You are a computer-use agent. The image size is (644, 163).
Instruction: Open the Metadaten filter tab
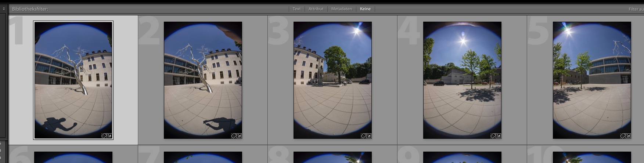[x=341, y=9]
